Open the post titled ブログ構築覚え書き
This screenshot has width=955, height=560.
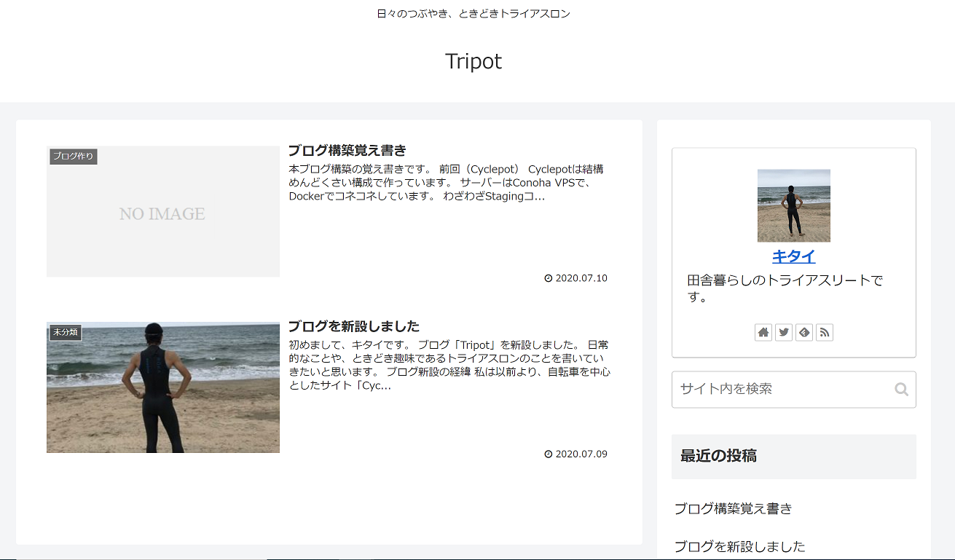tap(347, 151)
